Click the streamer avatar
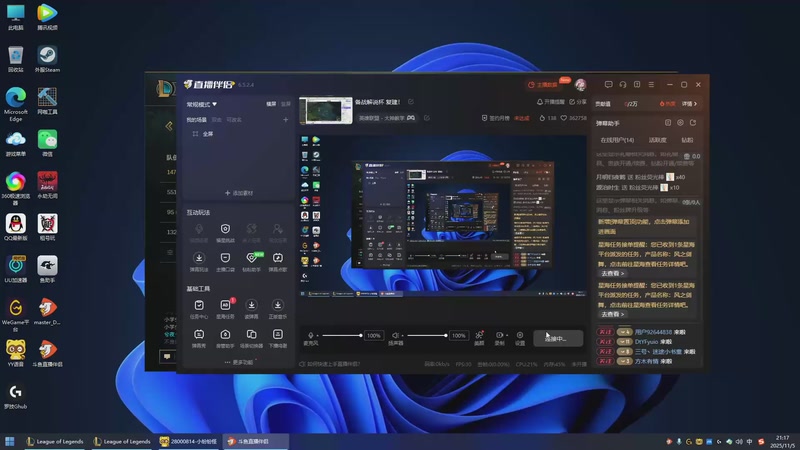 (x=580, y=85)
